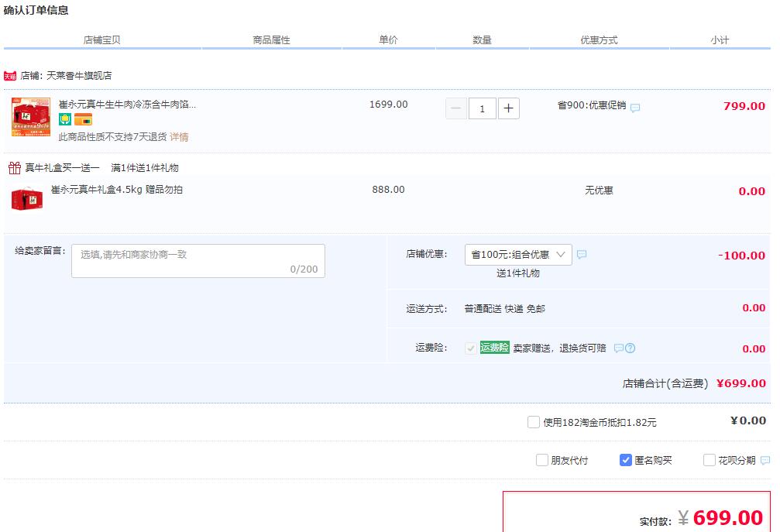Image resolution: width=780 pixels, height=532 pixels.
Task: Click the 店铺合计 ¥699.00 total
Action: (694, 383)
